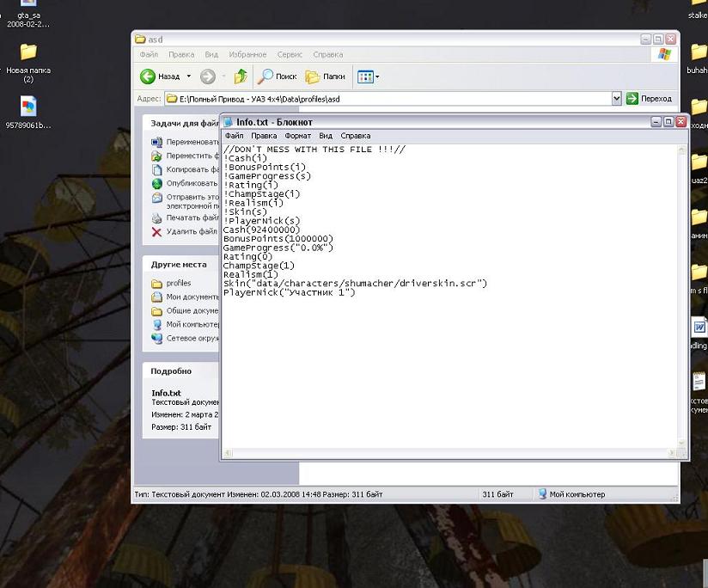Click the printer icon in file tasks
708x588 pixels.
[x=156, y=218]
